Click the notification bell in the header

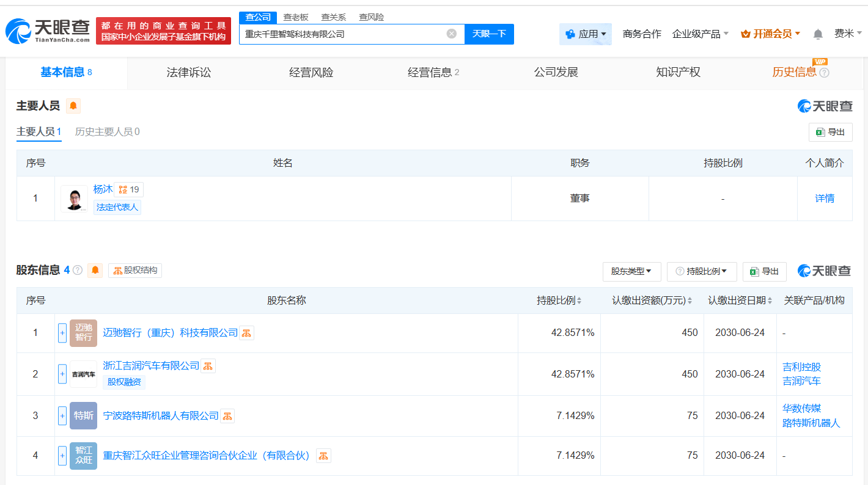click(818, 34)
